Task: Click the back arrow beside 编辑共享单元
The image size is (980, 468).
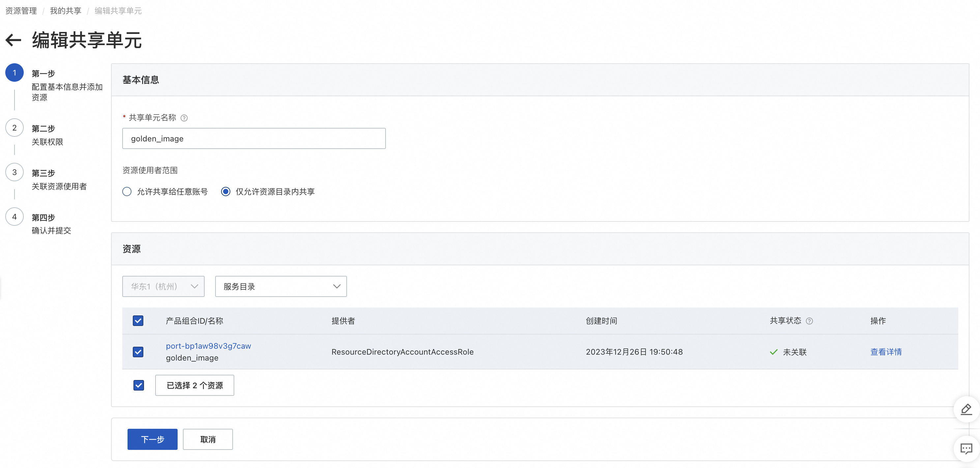Action: coord(13,40)
